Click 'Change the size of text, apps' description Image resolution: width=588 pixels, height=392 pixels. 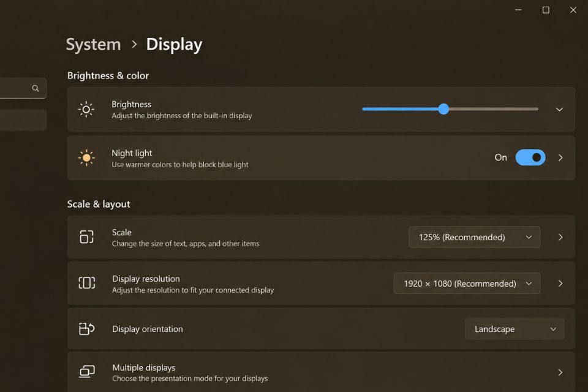click(x=186, y=244)
